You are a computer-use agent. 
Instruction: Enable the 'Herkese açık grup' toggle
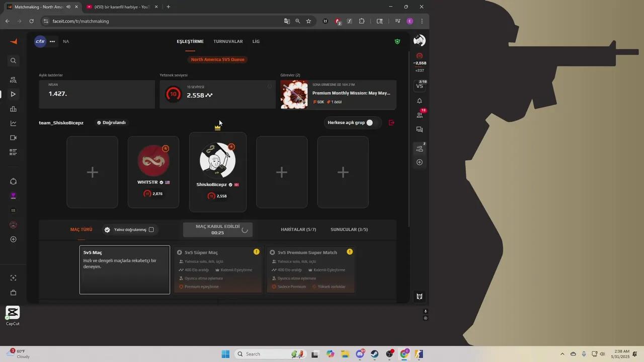point(369,122)
